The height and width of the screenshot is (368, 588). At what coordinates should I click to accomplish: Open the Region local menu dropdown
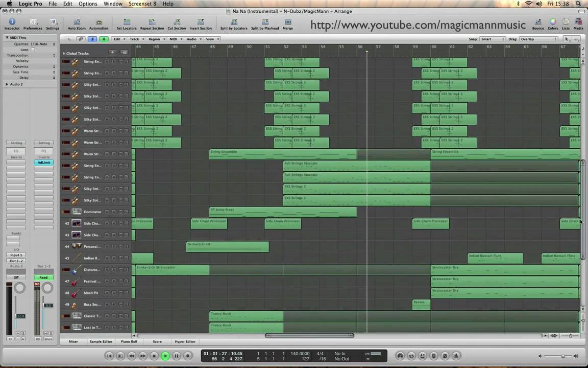click(156, 39)
